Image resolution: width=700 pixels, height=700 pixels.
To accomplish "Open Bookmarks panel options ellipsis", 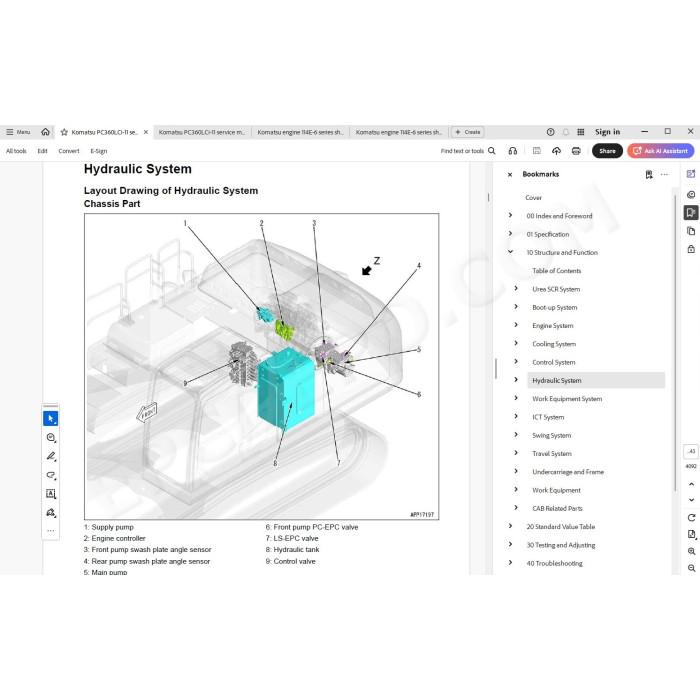I will click(664, 175).
